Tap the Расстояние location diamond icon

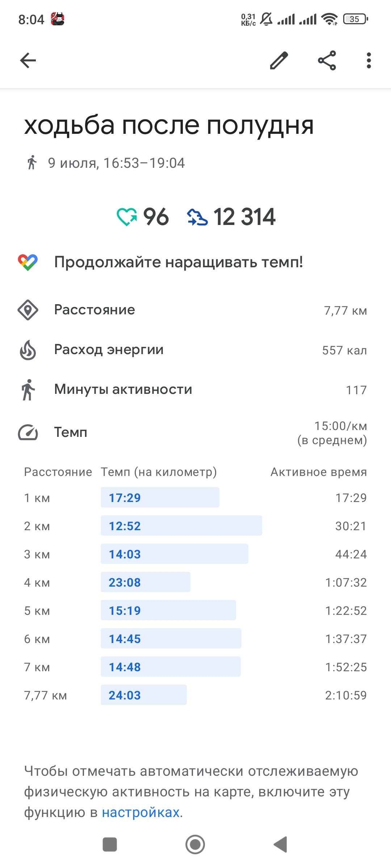(28, 310)
